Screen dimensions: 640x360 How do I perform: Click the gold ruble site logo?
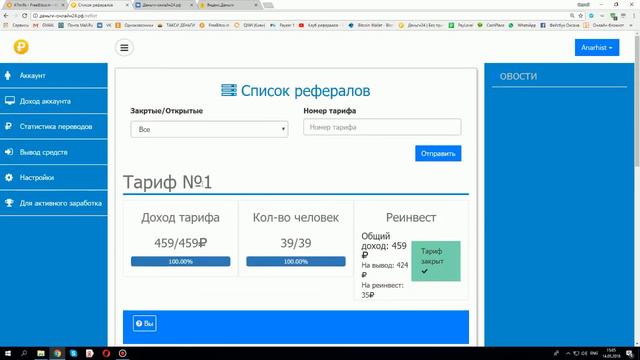point(21,47)
